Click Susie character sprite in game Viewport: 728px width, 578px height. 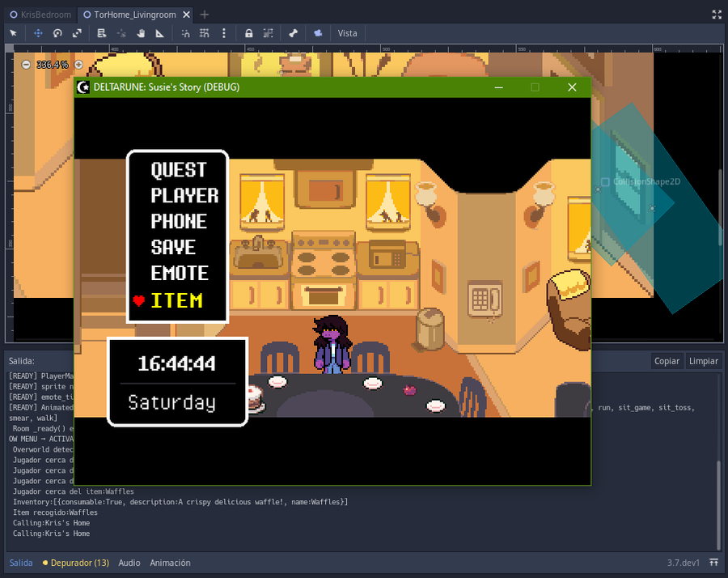[332, 344]
